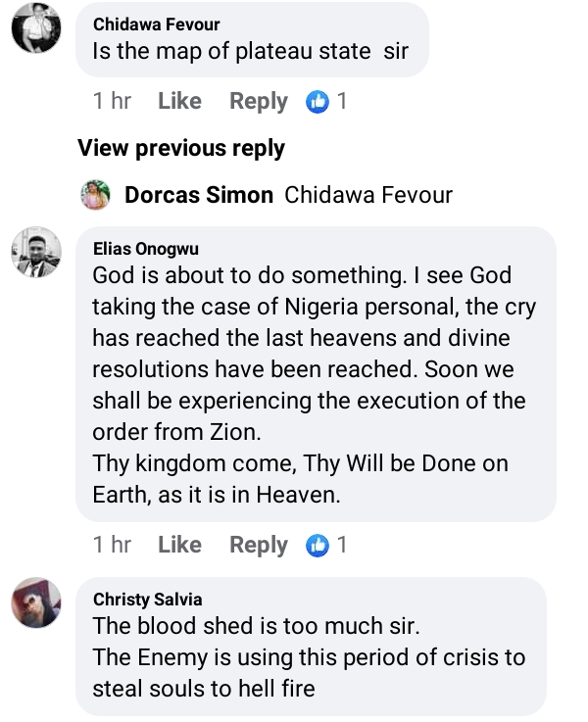Screen dimensions: 588x722
Task: Open Dorcas Simon's profile name
Action: pos(199,195)
